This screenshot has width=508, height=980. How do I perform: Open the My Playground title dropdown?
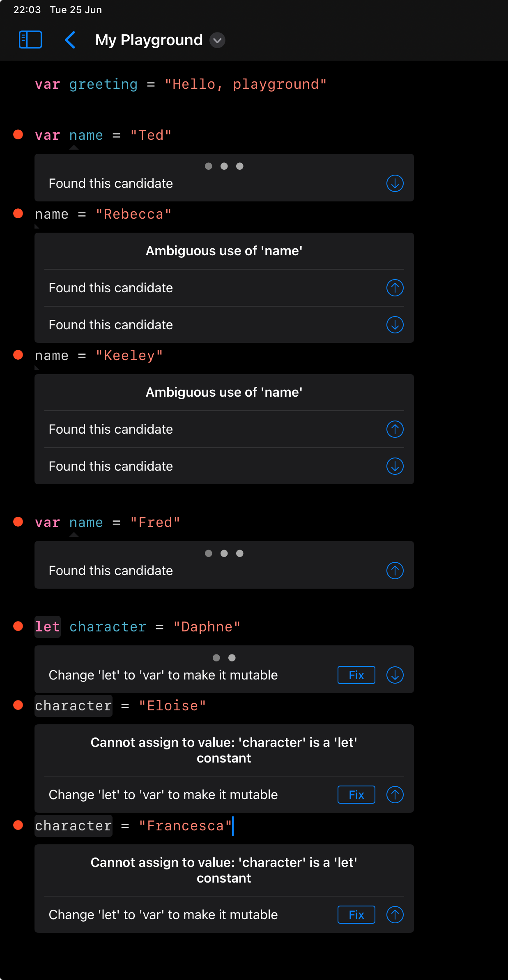217,40
